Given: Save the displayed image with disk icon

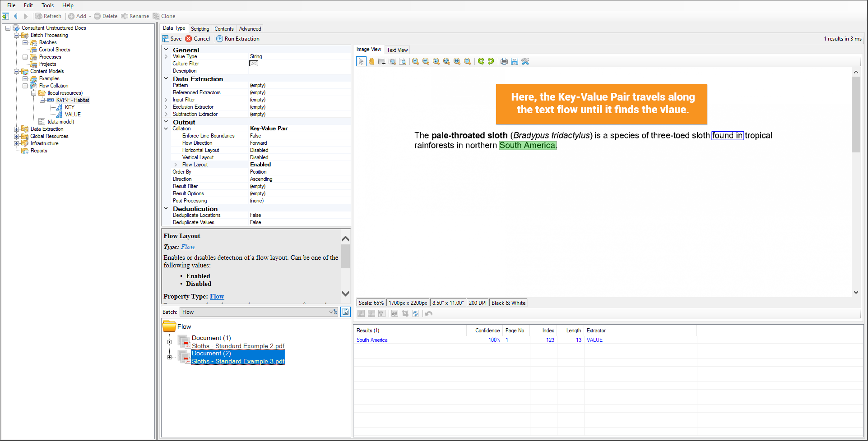Looking at the screenshot, I should tap(515, 61).
